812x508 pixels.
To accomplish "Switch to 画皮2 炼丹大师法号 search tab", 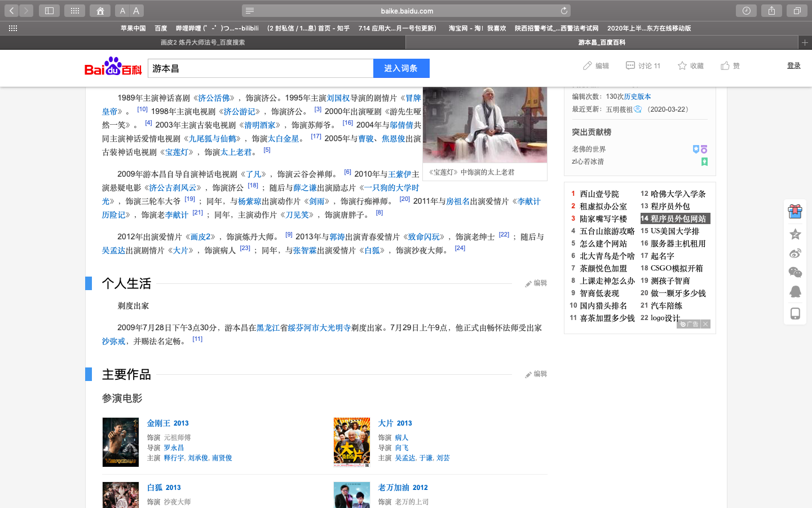I will [x=202, y=42].
